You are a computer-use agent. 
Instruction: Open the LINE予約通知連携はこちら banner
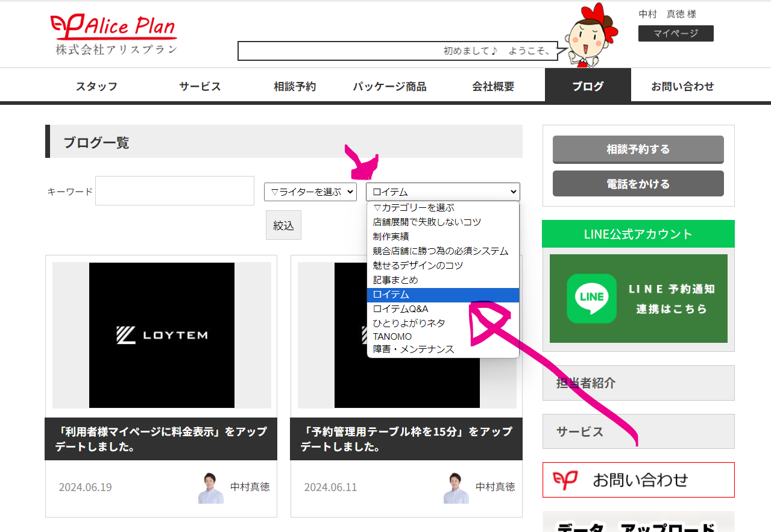coord(638,298)
